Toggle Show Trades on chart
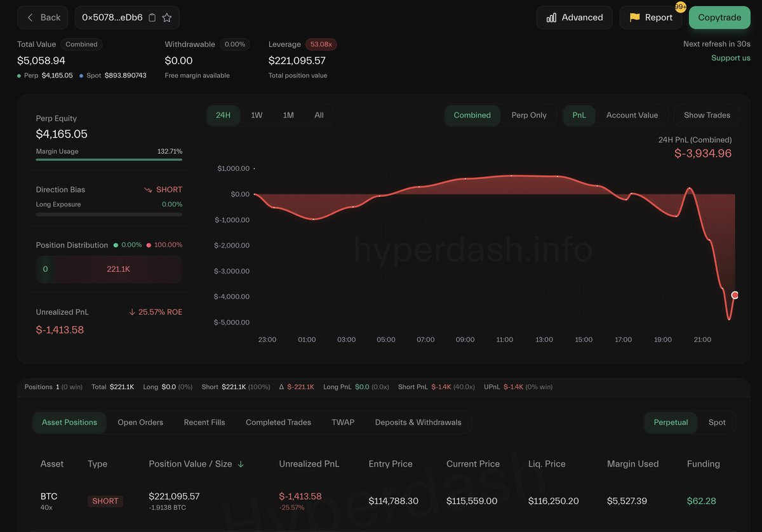Viewport: 762px width, 532px height. (x=707, y=116)
